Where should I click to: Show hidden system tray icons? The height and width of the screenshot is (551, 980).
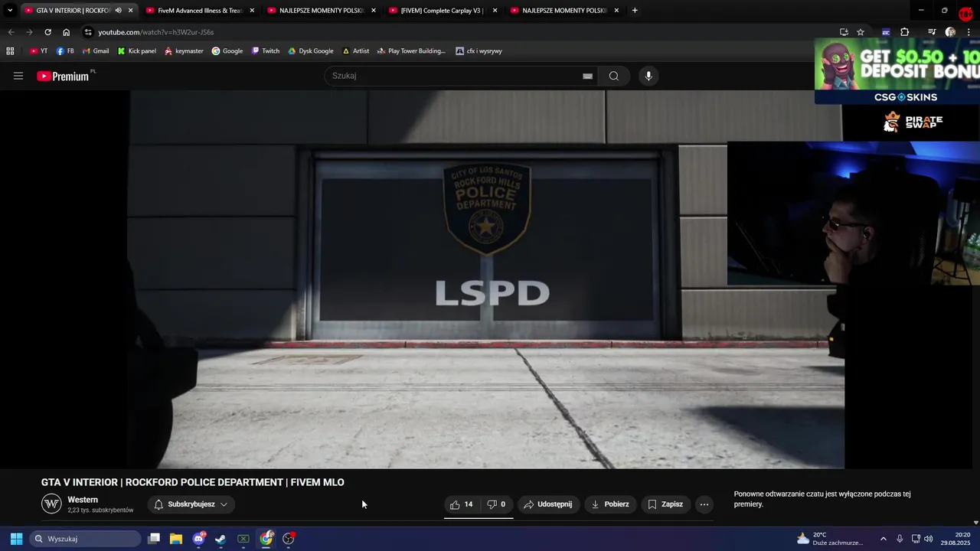(883, 539)
